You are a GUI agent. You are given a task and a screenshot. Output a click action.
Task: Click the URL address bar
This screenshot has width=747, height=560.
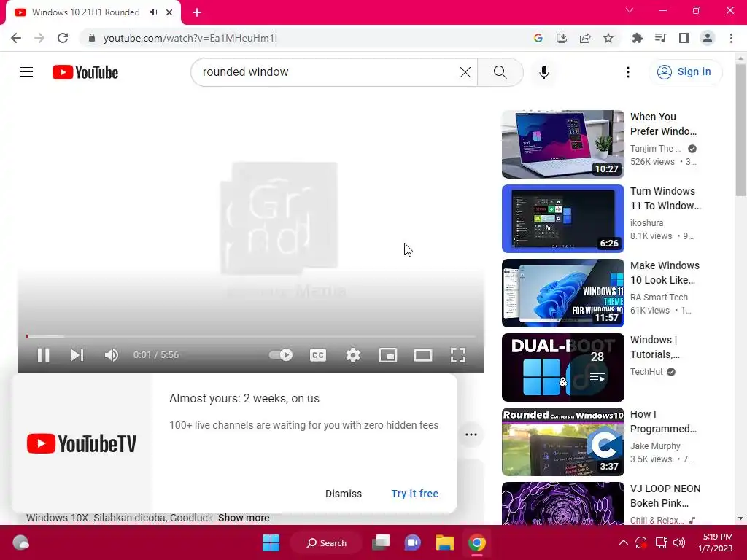coord(305,38)
